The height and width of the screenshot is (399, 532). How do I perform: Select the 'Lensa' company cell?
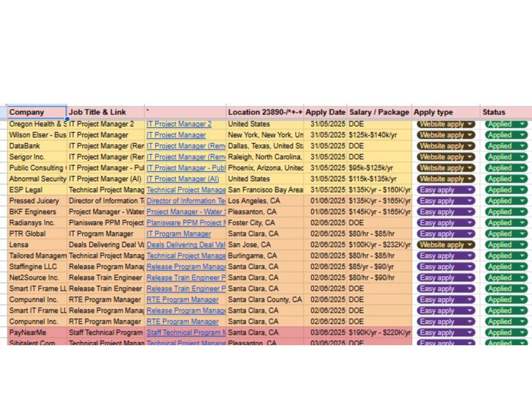37,245
